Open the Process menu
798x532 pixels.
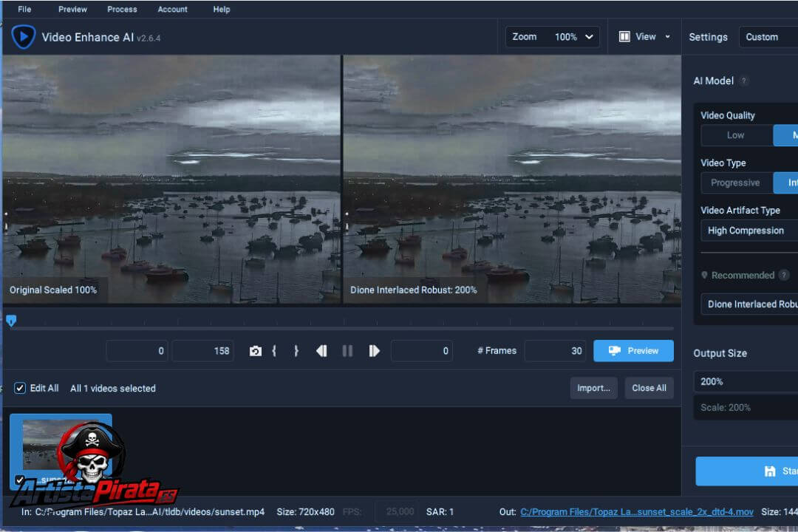pyautogui.click(x=122, y=9)
